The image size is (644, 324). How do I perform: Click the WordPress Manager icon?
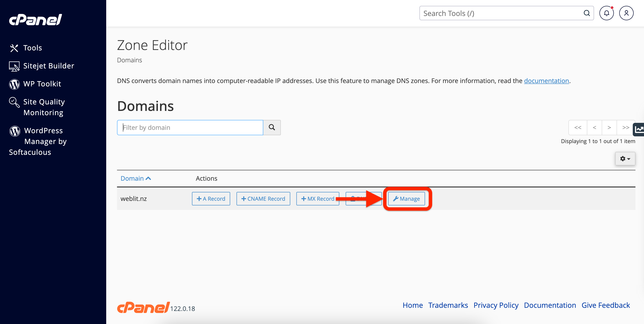click(x=15, y=131)
